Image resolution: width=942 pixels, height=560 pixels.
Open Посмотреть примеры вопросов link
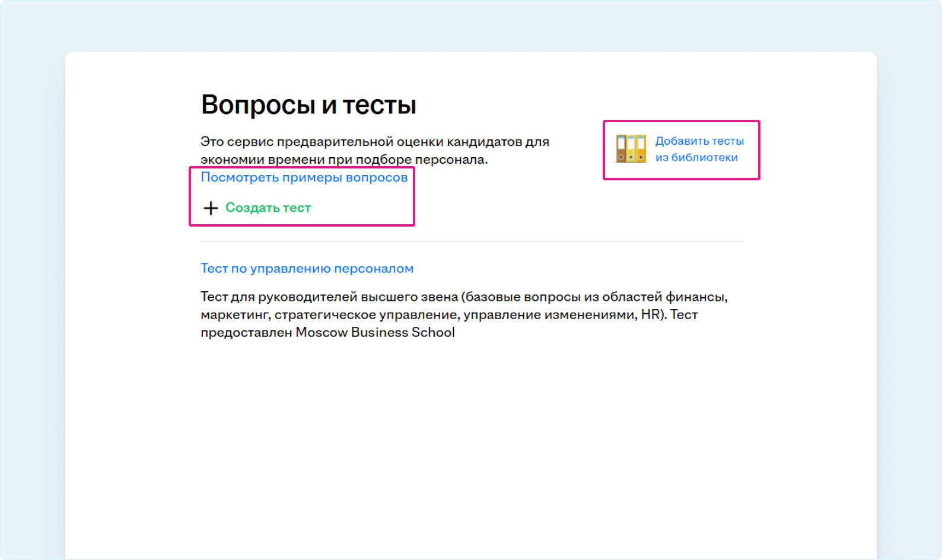click(x=304, y=177)
